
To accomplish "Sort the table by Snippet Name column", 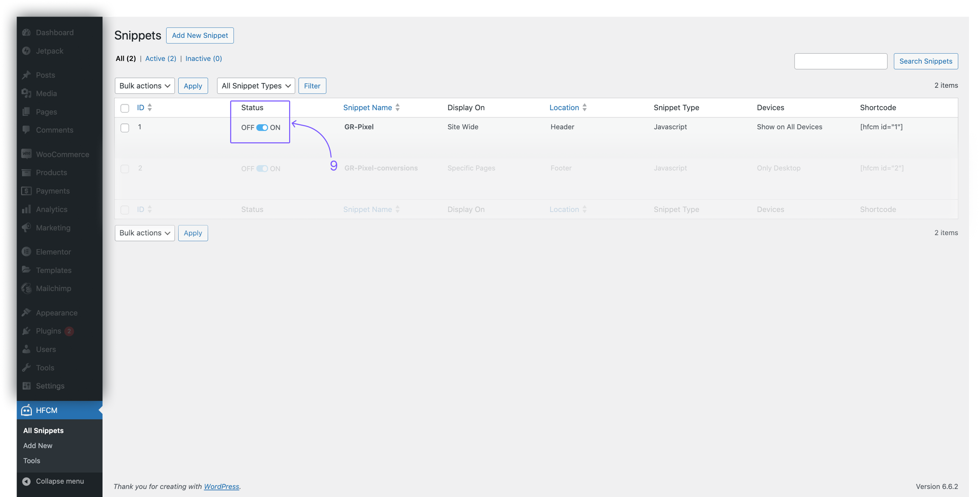I will coord(367,107).
